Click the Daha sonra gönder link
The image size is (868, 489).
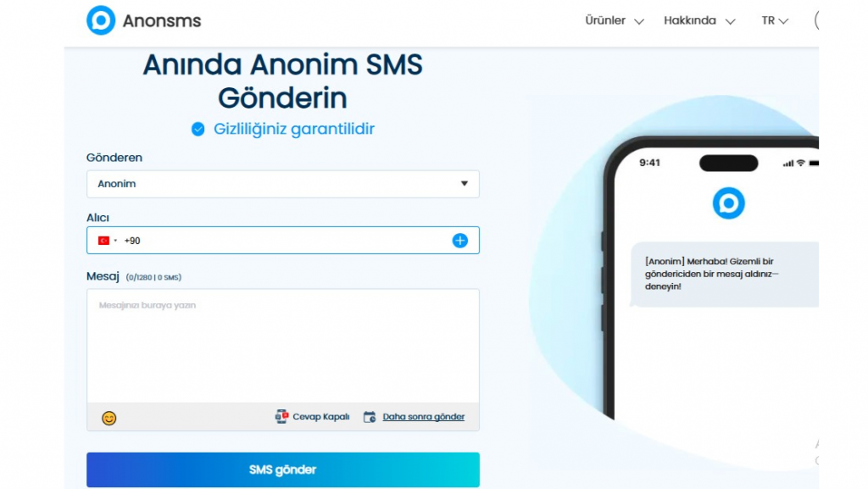click(x=424, y=416)
